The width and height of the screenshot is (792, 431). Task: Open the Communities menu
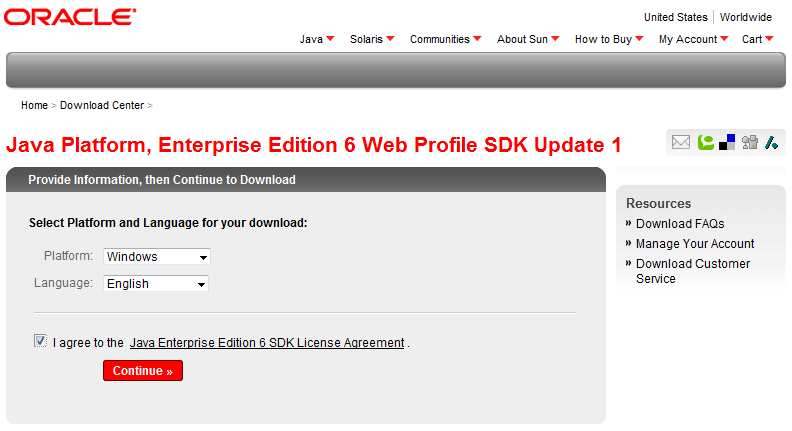446,39
